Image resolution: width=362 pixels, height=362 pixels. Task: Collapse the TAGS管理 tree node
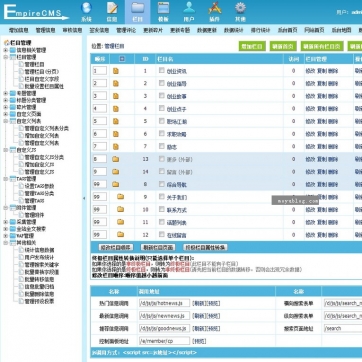pos(6,179)
